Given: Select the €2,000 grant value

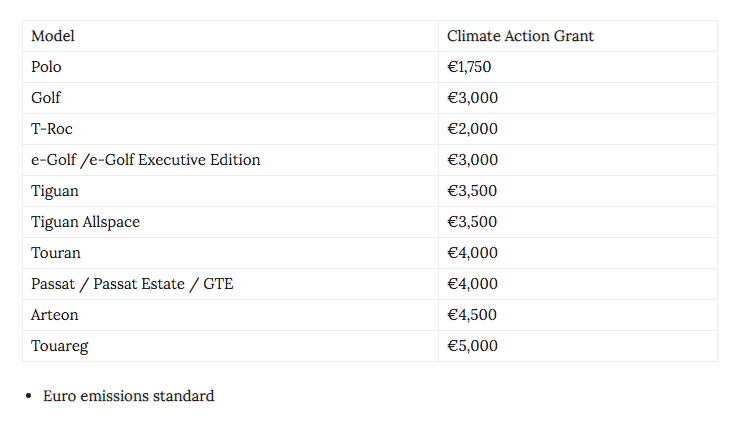Looking at the screenshot, I should click(x=472, y=129).
